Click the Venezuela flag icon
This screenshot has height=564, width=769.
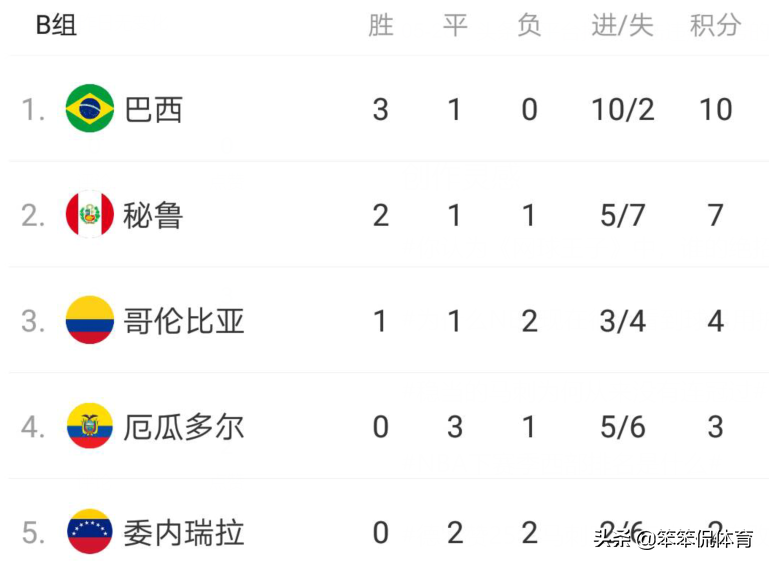(90, 532)
